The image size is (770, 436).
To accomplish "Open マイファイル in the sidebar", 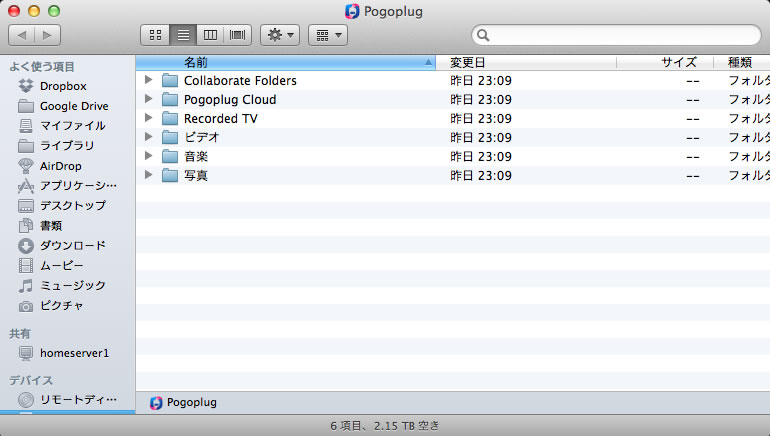I will pos(61,126).
